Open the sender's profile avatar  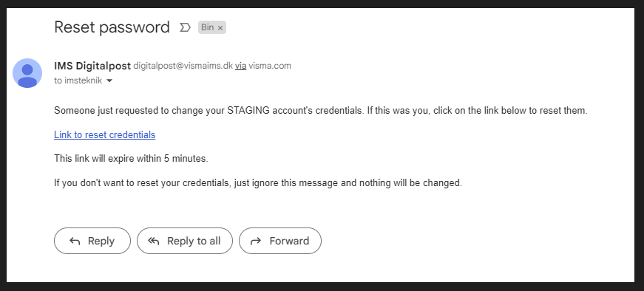(27, 73)
